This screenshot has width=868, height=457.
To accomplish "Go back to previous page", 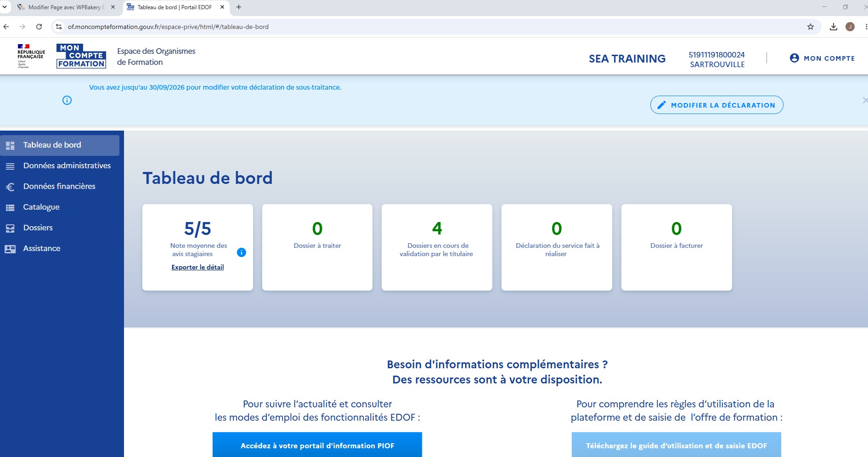I will (6, 27).
